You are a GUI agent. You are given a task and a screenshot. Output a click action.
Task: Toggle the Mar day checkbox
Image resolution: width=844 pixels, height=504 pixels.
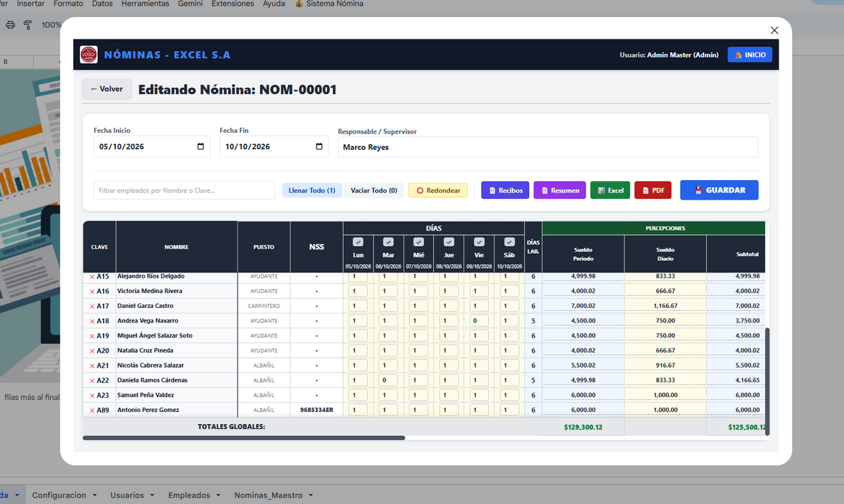(x=388, y=242)
